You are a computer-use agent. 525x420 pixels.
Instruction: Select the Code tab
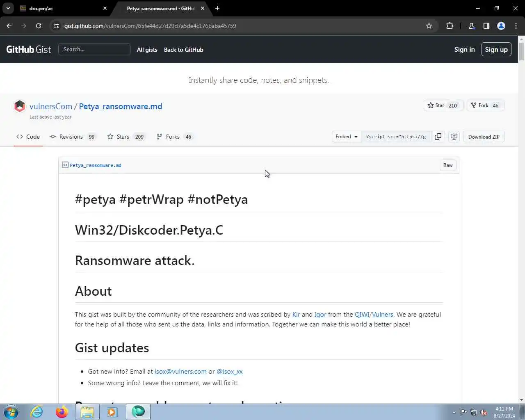point(28,137)
